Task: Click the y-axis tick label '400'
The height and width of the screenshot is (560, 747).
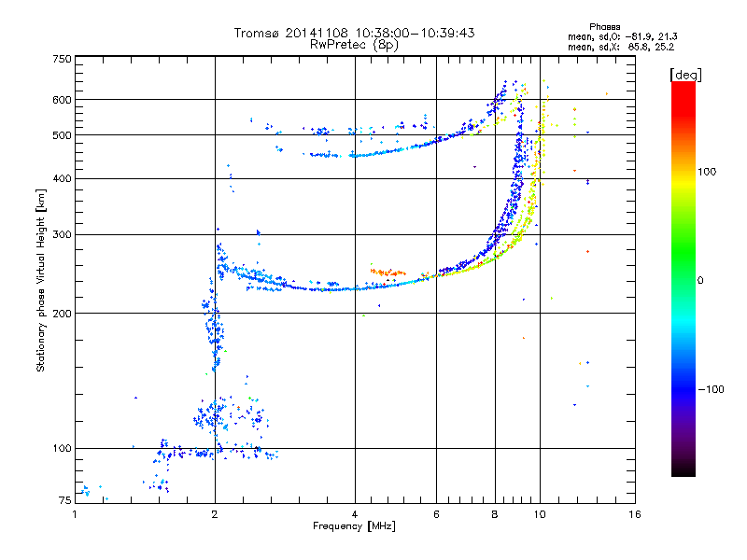Action: [62, 179]
